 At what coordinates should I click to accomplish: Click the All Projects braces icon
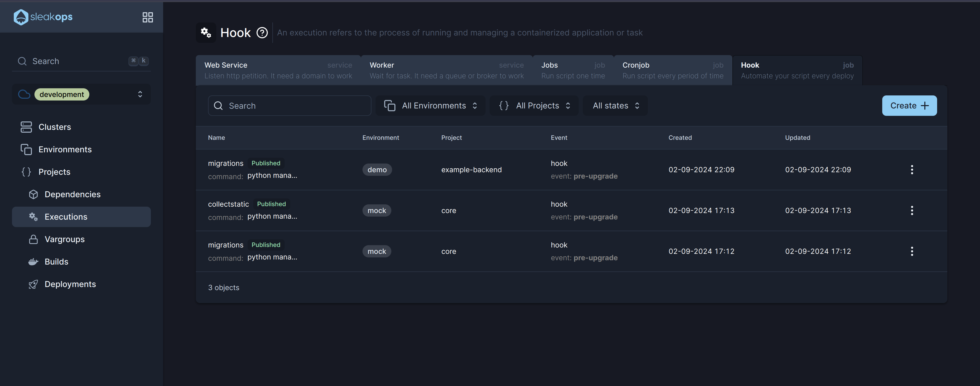tap(504, 106)
